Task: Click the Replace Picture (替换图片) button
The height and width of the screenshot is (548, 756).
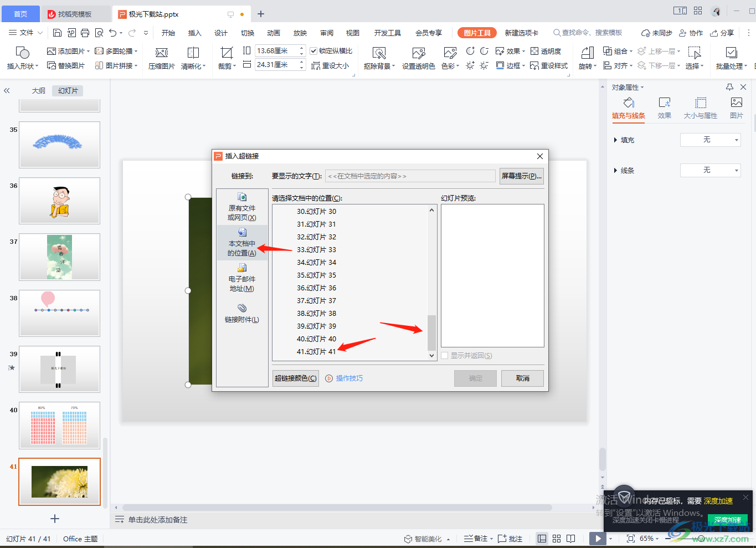Action: (x=66, y=65)
